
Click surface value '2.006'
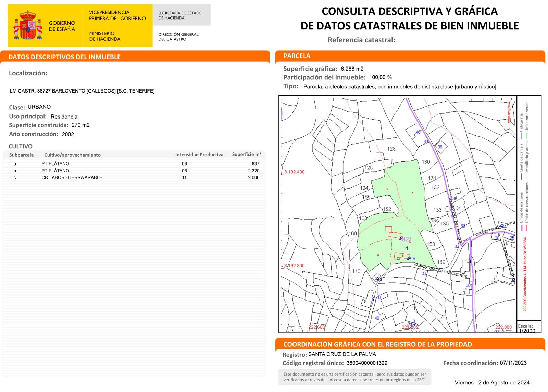[x=254, y=177]
